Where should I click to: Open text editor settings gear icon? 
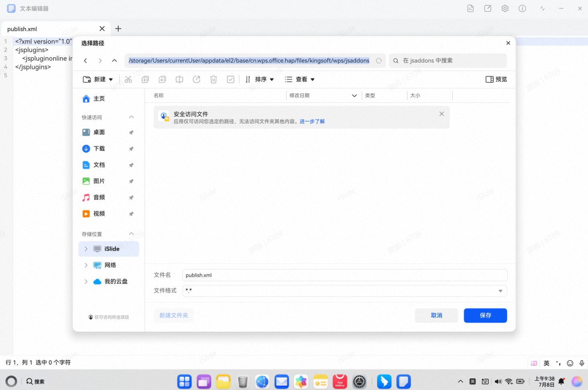505,8
